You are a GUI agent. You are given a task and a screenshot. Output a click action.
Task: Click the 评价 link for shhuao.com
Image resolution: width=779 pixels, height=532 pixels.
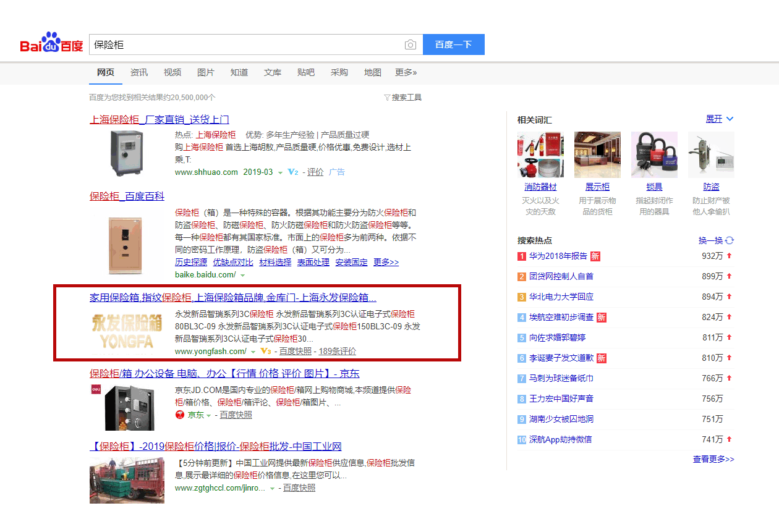click(315, 172)
